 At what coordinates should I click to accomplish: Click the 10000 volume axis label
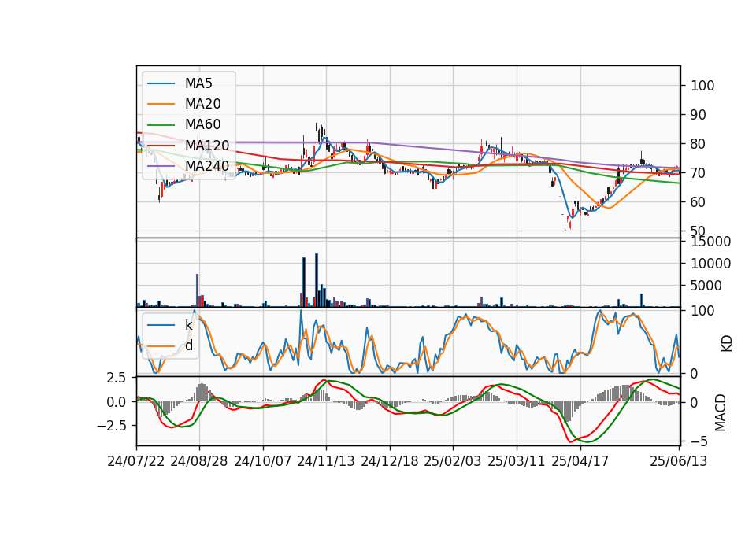click(710, 264)
